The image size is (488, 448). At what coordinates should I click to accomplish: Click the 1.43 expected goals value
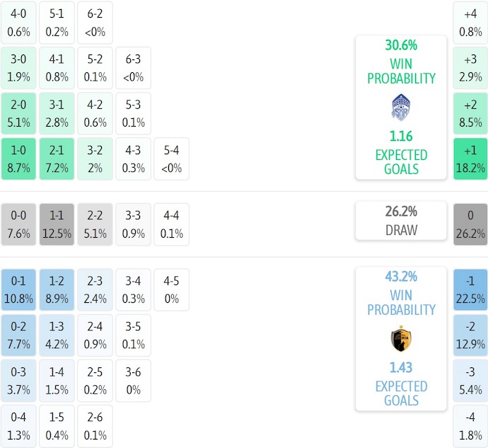(401, 368)
